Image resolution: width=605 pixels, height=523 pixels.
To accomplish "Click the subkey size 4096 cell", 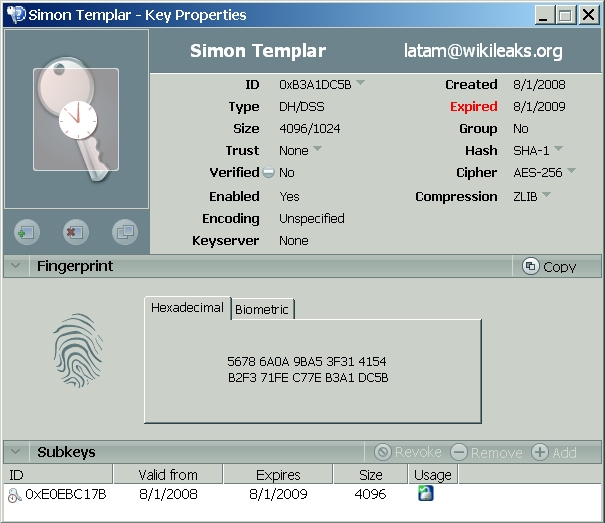I will 370,494.
